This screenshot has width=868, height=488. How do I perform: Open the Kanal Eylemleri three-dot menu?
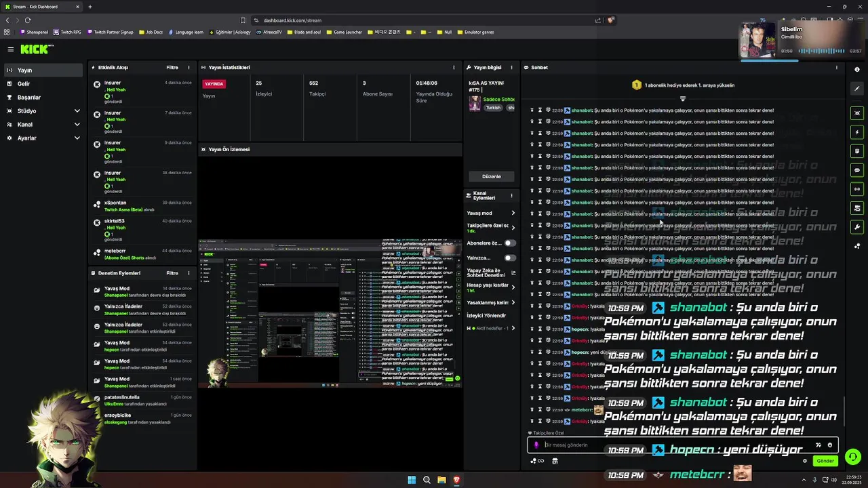click(x=511, y=196)
